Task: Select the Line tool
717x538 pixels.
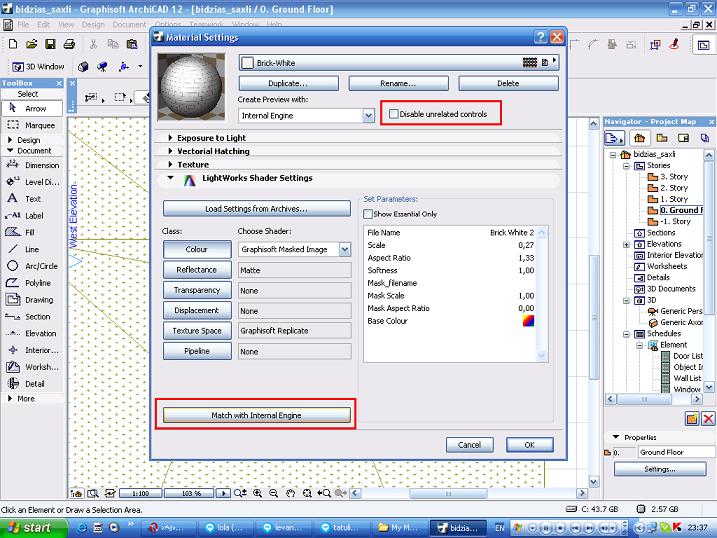Action: click(33, 249)
